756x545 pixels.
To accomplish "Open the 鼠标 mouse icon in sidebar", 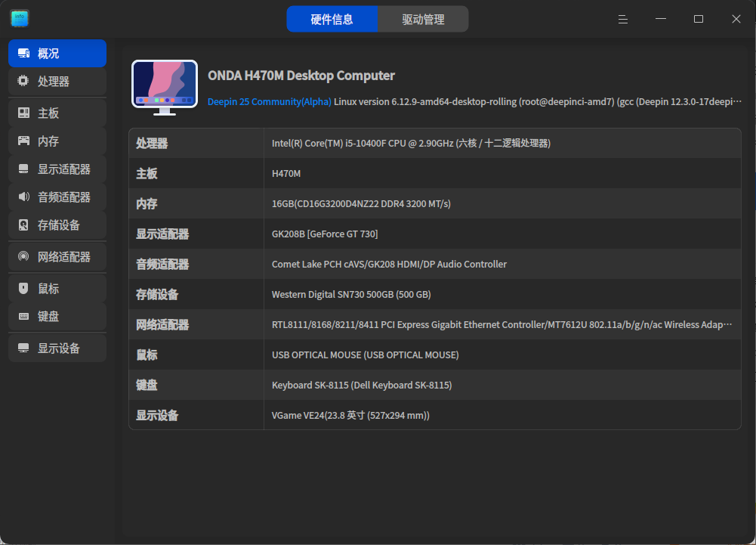I will [23, 289].
